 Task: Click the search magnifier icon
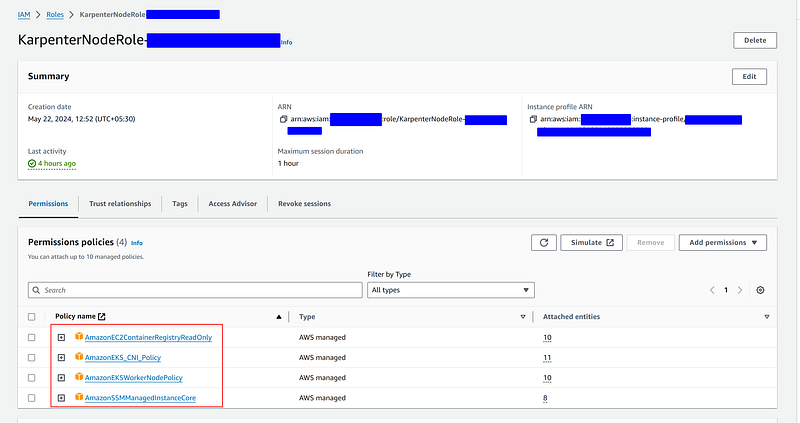[x=36, y=290]
